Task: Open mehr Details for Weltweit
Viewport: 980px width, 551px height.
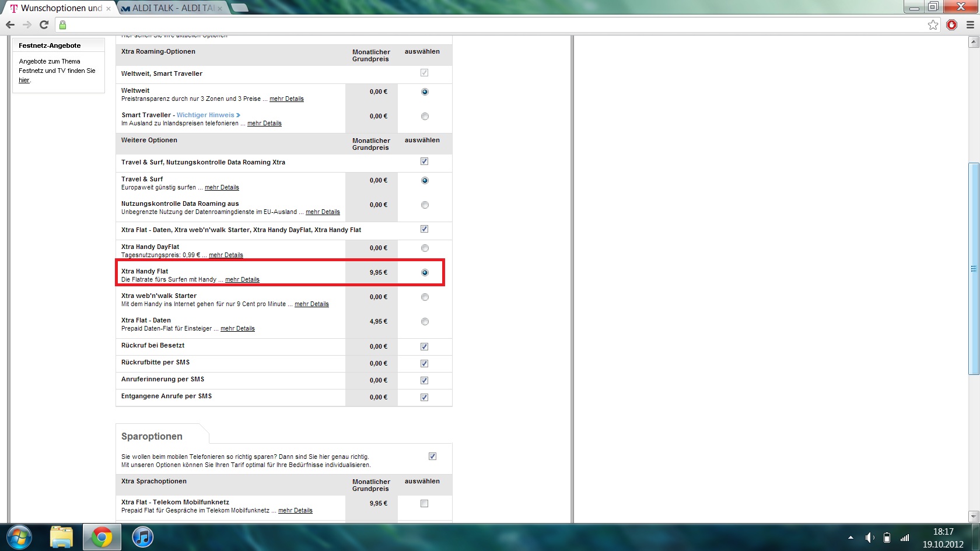Action: 286,99
